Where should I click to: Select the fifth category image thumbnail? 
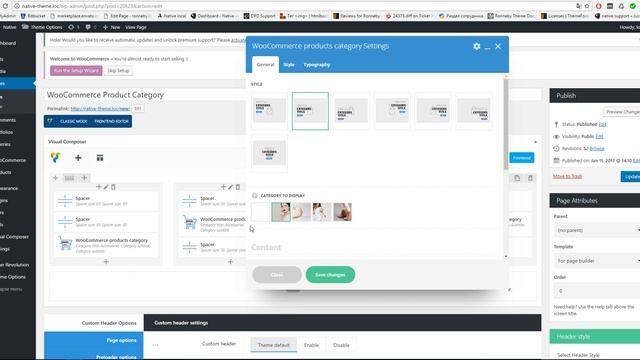[x=342, y=212]
